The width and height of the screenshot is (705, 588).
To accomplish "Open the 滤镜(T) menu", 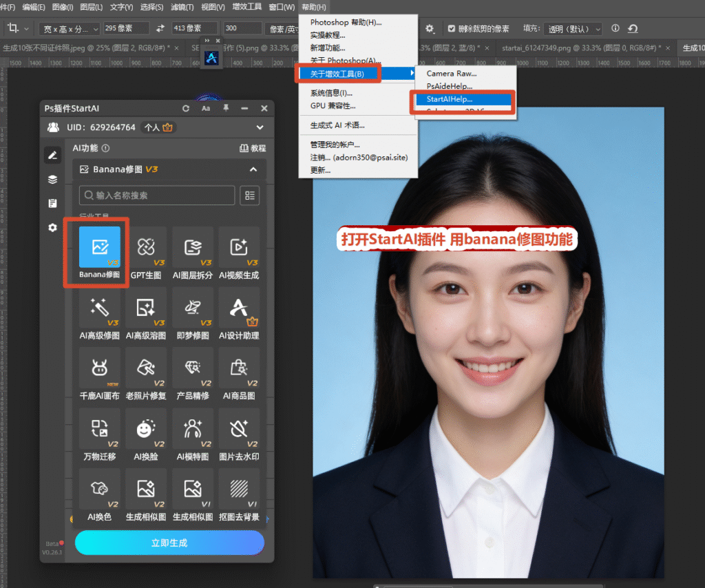I will pos(182,7).
